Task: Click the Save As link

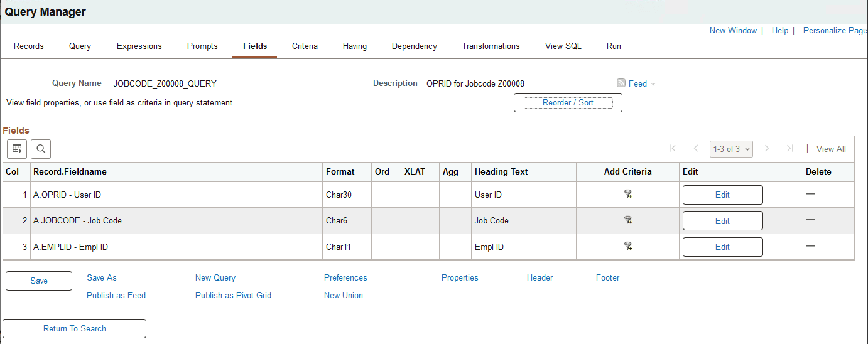Action: 102,277
